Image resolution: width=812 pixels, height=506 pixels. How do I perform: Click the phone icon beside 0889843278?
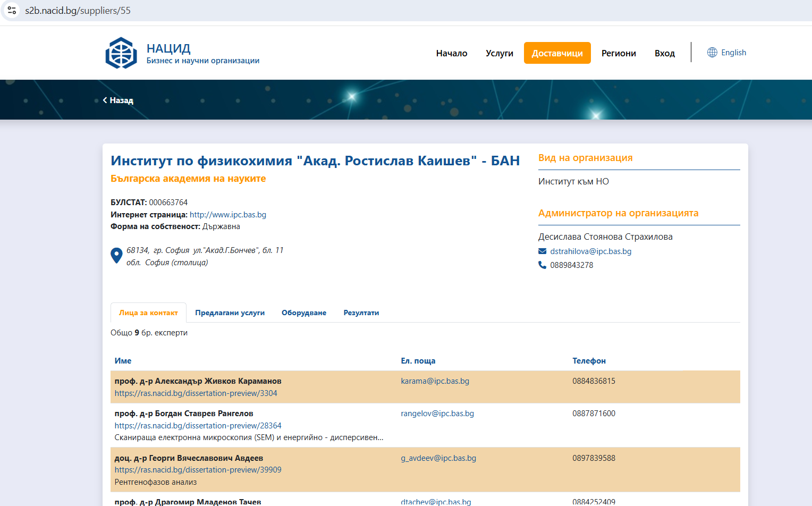(542, 265)
